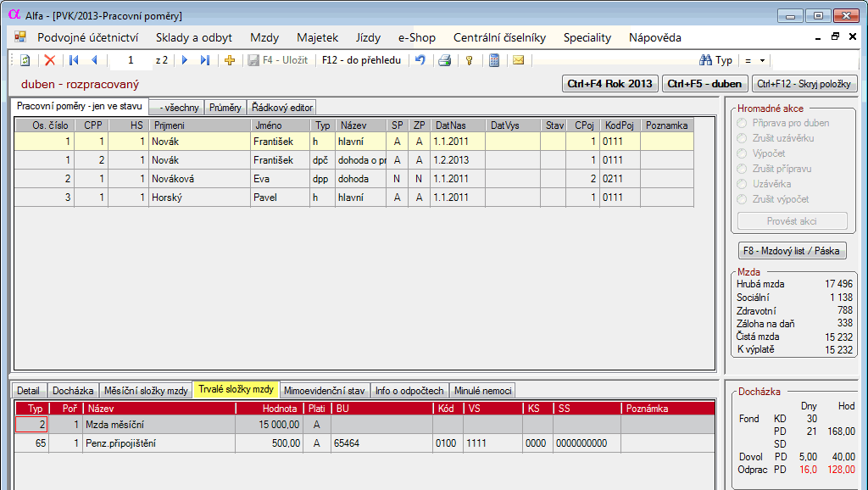
Task: Go to the next record arrow
Action: [185, 60]
